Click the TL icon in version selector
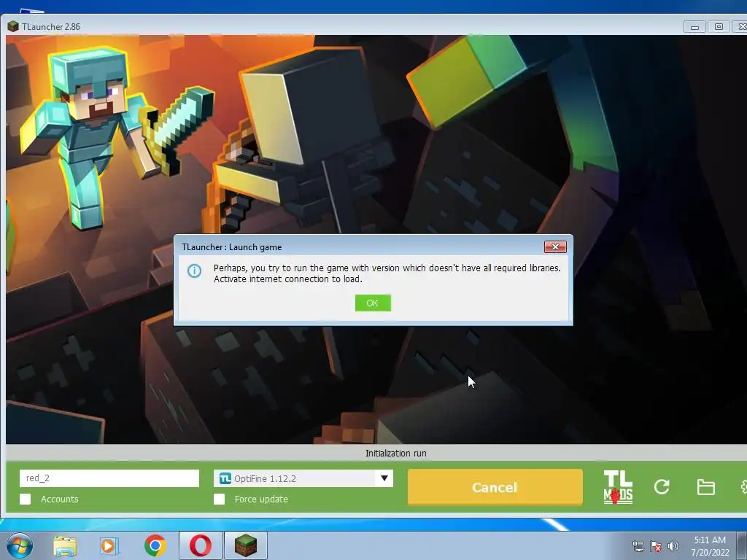747x560 pixels. coord(225,478)
